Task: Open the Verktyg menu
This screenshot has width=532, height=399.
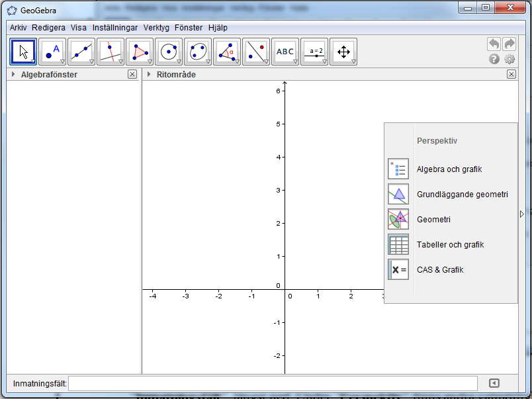Action: pos(156,28)
